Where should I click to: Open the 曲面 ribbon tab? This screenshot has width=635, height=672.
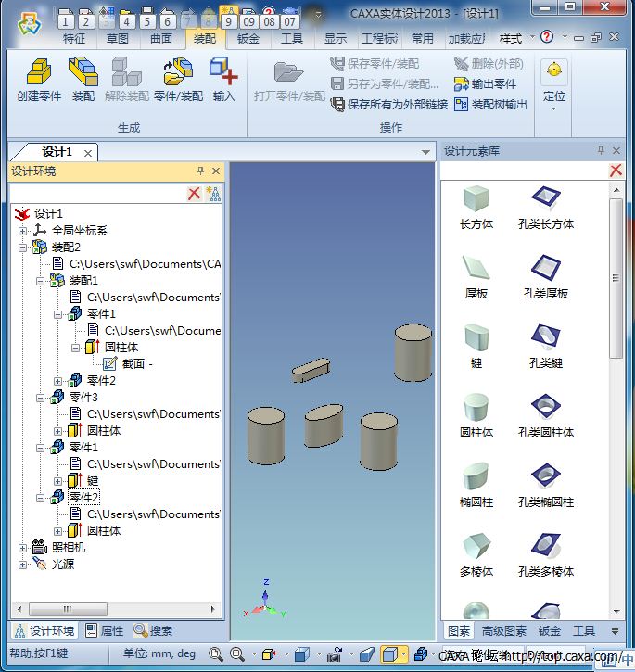(x=161, y=39)
